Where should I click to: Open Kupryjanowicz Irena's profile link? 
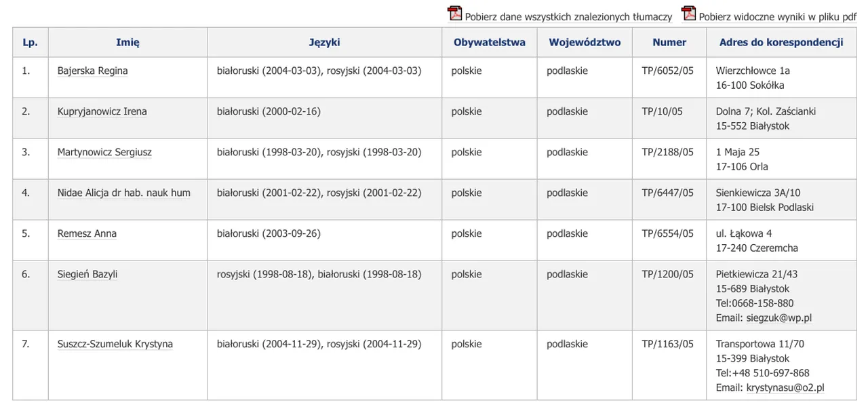tap(102, 111)
